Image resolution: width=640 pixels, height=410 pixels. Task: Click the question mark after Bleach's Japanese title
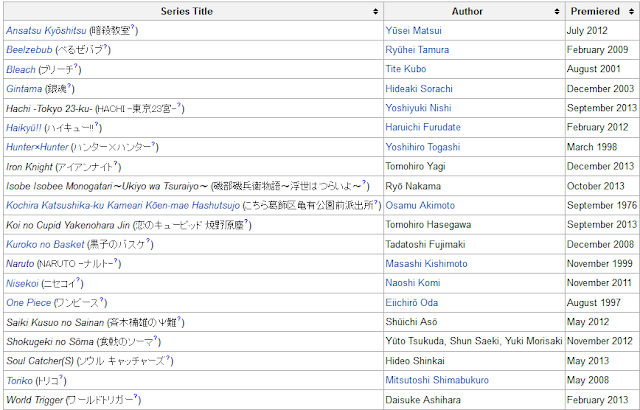coord(76,66)
